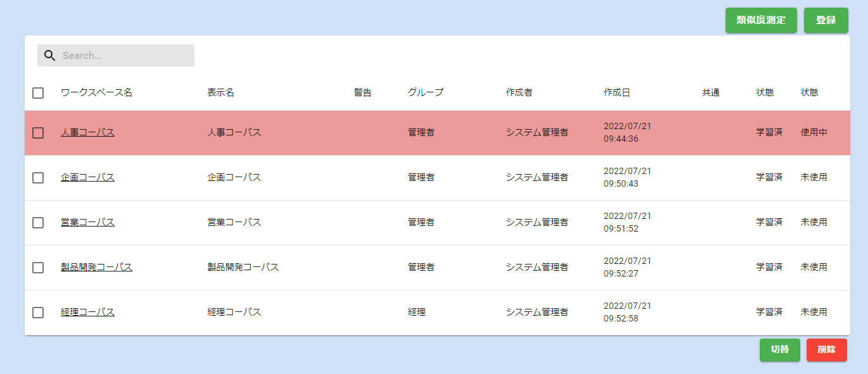Open the 企画コーパス workspace link
This screenshot has height=374, width=868.
87,178
